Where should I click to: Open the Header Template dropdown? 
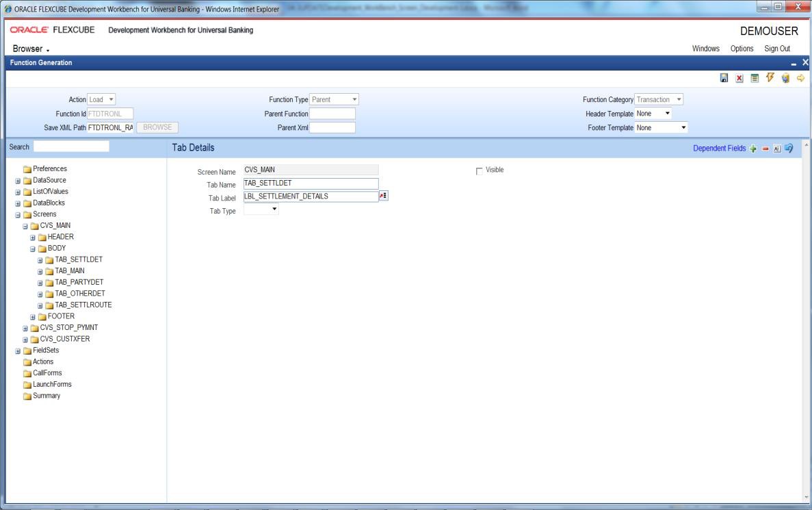coord(668,114)
